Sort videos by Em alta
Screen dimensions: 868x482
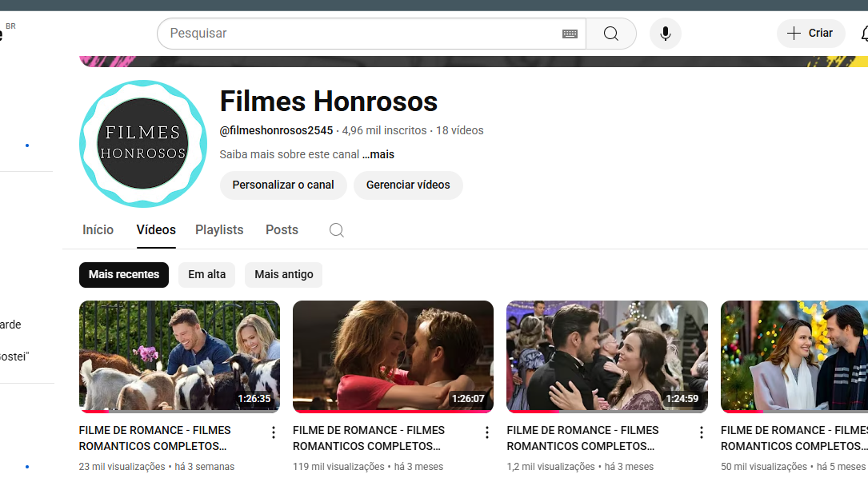[x=207, y=274]
